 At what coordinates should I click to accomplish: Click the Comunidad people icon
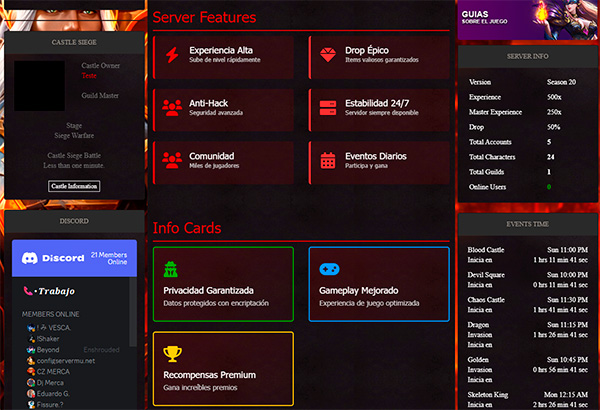(172, 159)
